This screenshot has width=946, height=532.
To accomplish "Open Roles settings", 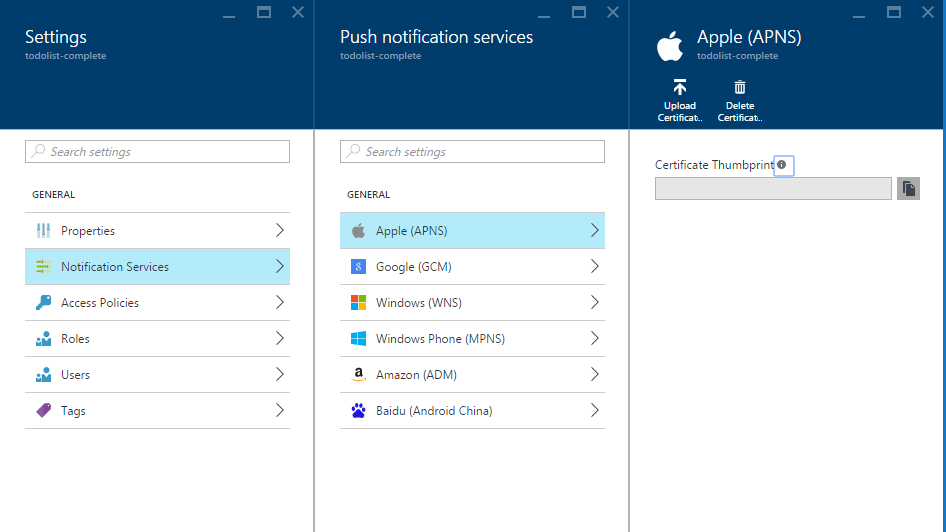I will click(x=157, y=338).
